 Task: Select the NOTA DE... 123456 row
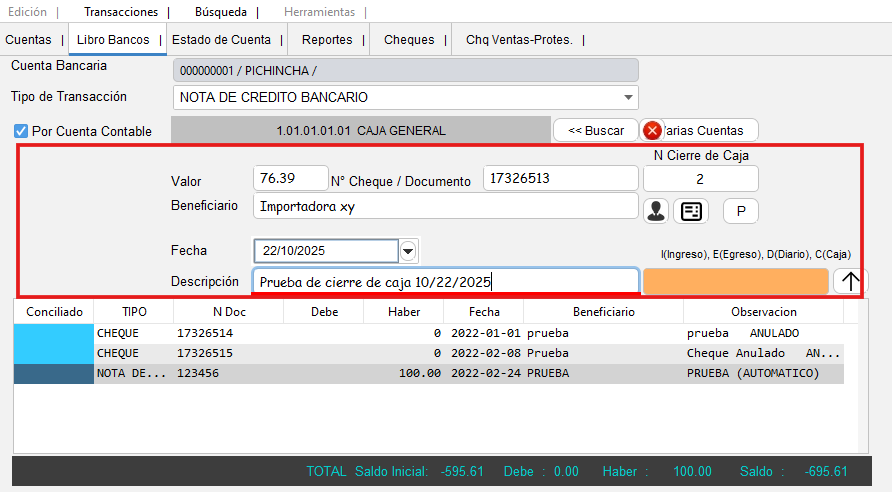click(400, 373)
